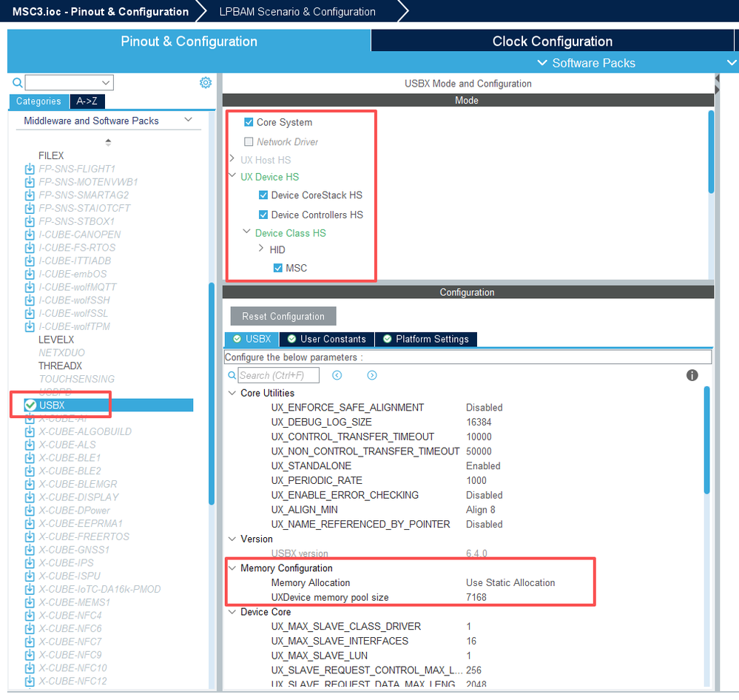This screenshot has height=700, width=739.
Task: Click the UXDevice memory pool size value 7168
Action: pyautogui.click(x=476, y=597)
